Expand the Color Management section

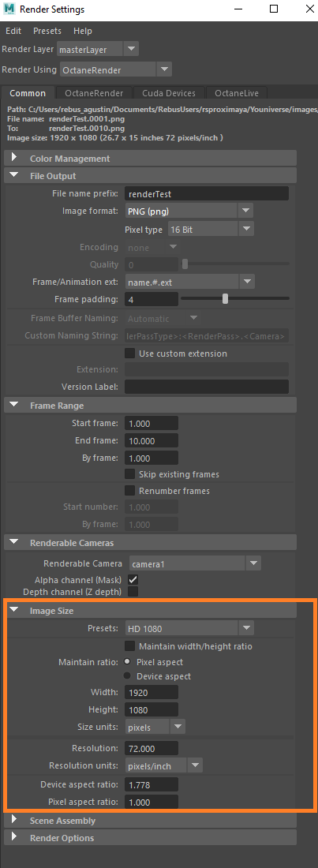pos(14,159)
